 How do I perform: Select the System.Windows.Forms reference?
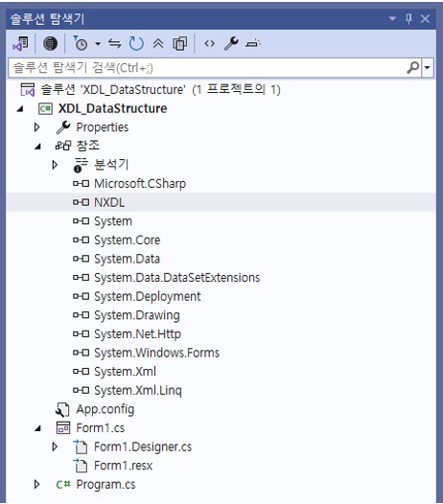tap(156, 353)
